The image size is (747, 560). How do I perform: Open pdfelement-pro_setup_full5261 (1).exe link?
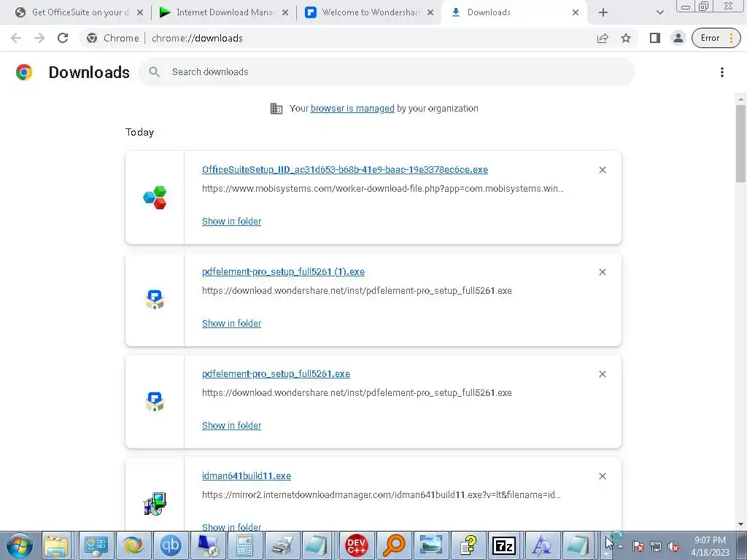[284, 272]
